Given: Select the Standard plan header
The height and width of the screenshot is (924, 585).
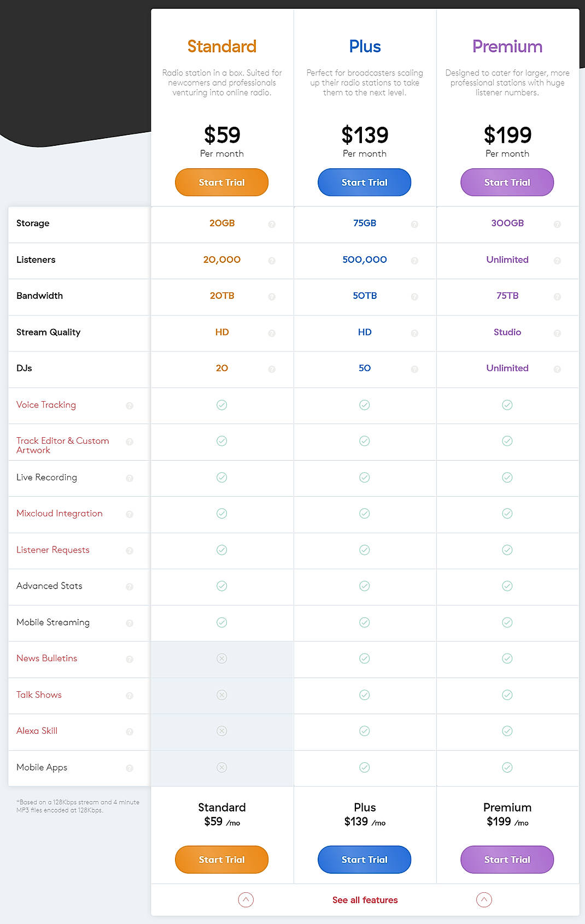Looking at the screenshot, I should pos(221,46).
